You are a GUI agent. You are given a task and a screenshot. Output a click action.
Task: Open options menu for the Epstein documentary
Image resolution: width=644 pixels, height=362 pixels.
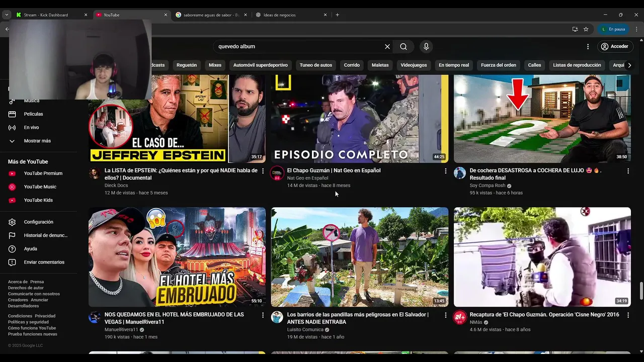[263, 171]
